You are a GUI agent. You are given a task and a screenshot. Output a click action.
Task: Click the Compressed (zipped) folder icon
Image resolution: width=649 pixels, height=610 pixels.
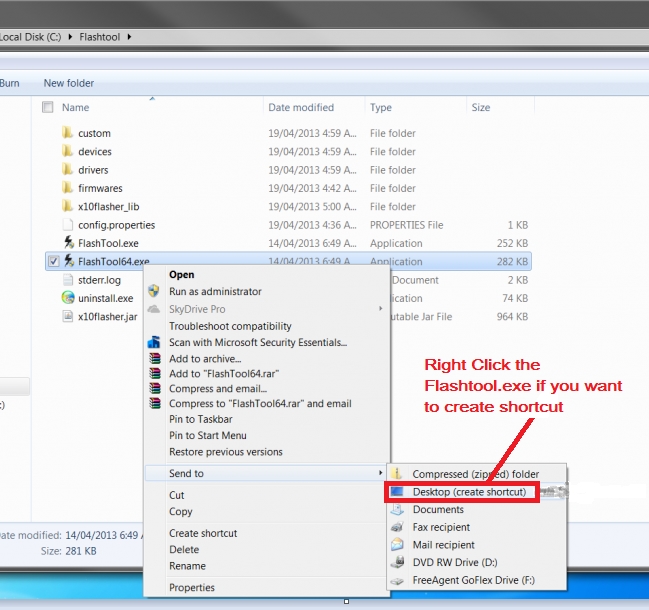pyautogui.click(x=397, y=473)
